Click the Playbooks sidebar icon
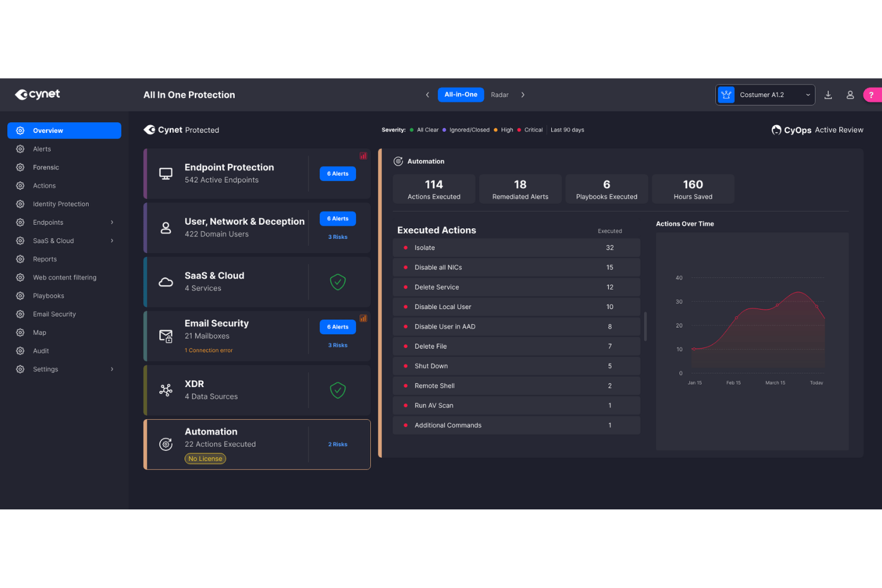 [x=20, y=295]
